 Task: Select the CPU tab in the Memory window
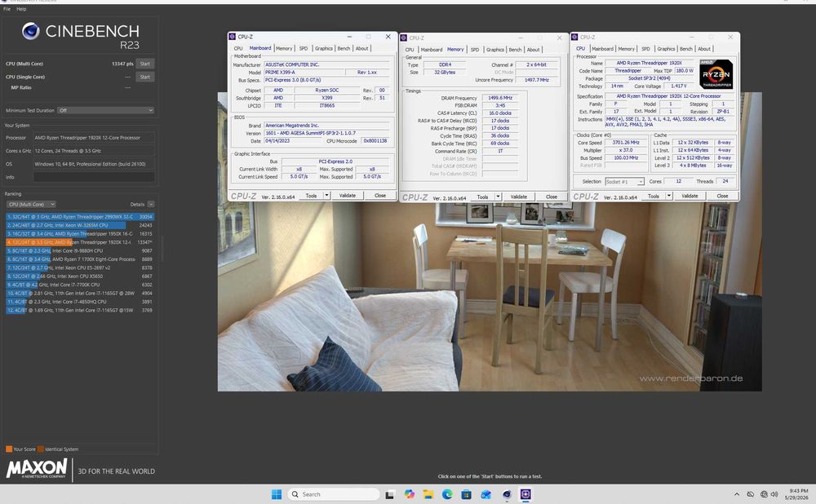tap(410, 50)
